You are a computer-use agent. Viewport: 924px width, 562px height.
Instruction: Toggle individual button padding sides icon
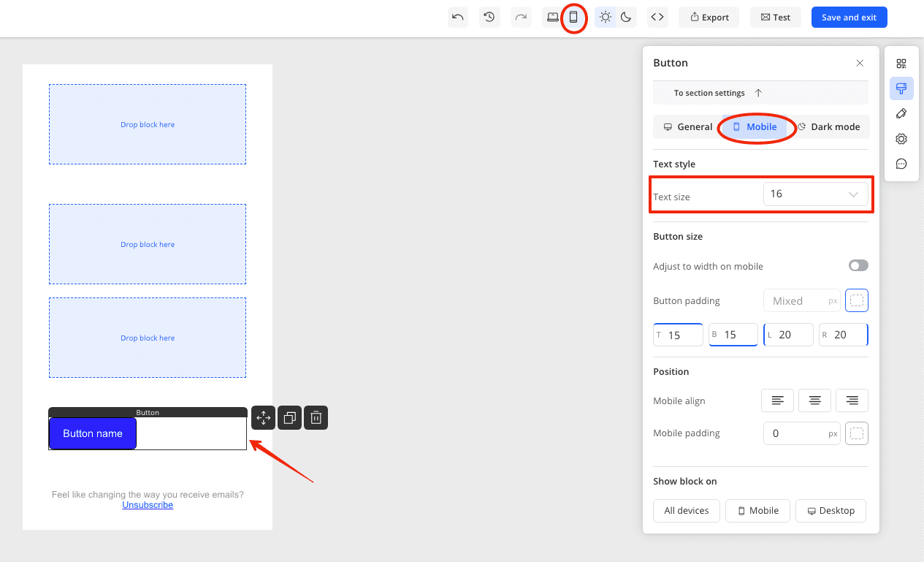point(857,300)
